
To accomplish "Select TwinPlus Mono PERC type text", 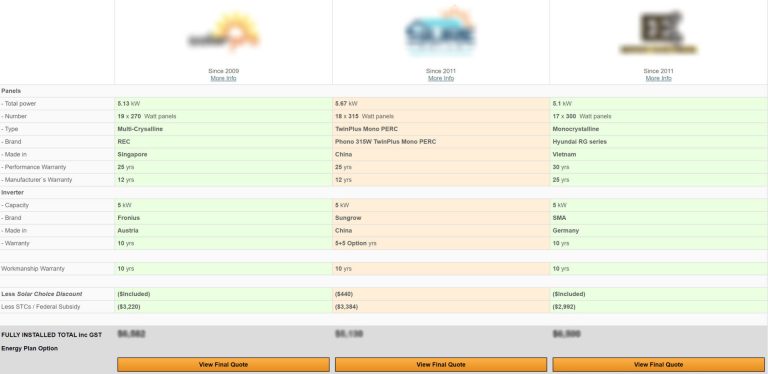I will tap(366, 129).
